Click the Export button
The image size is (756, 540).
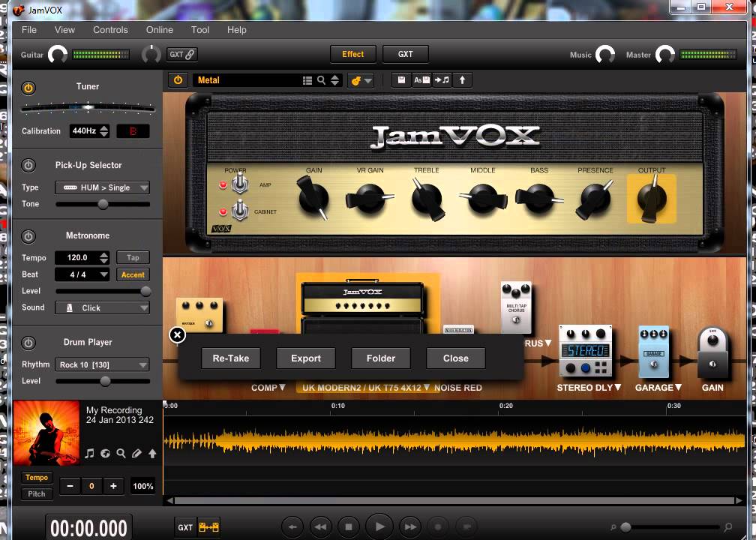306,358
